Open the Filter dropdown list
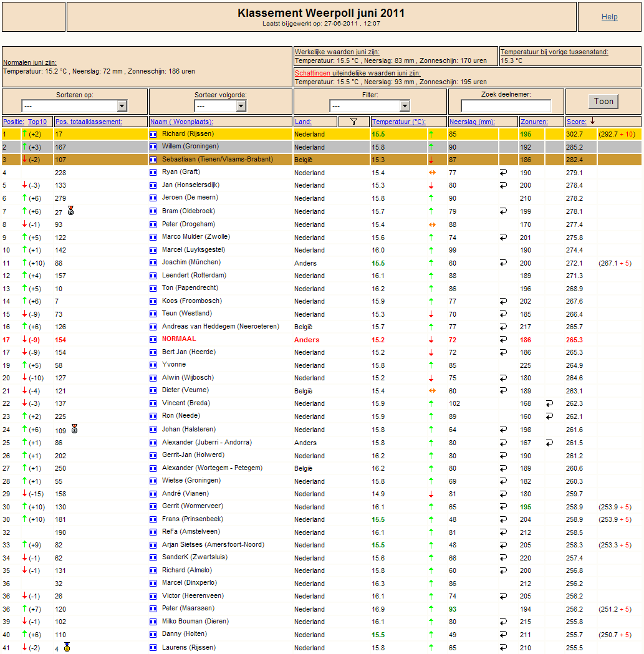The height and width of the screenshot is (654, 644). click(x=370, y=106)
